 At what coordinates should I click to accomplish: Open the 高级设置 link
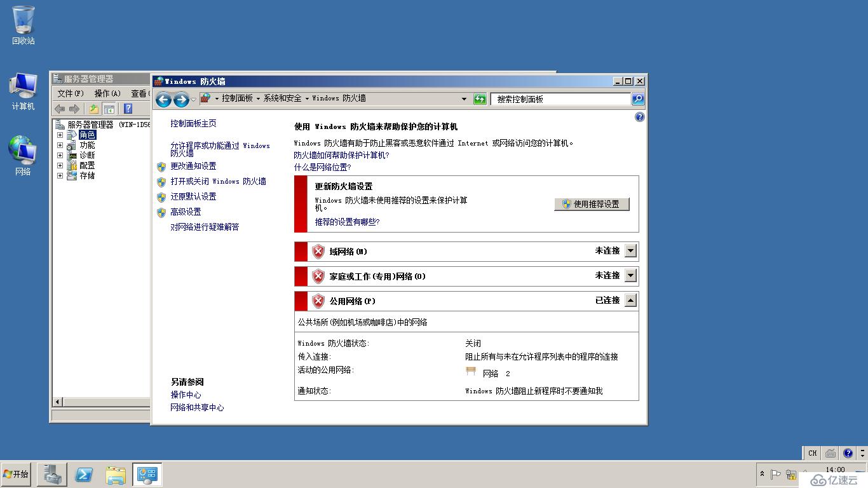pyautogui.click(x=186, y=212)
